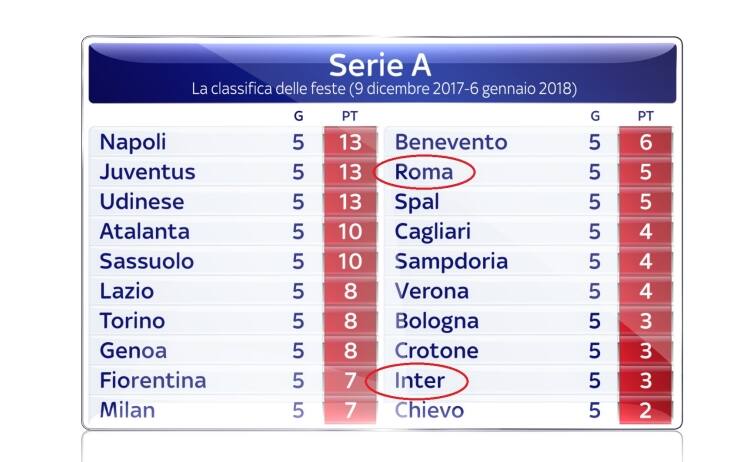Click the PT header above Napoli's points

(350, 116)
